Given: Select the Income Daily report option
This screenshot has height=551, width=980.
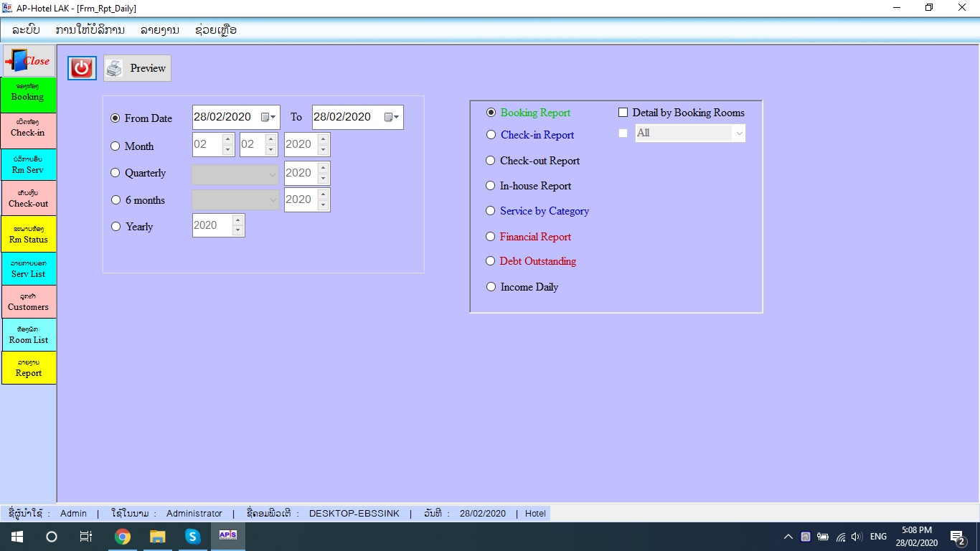Looking at the screenshot, I should pyautogui.click(x=491, y=287).
